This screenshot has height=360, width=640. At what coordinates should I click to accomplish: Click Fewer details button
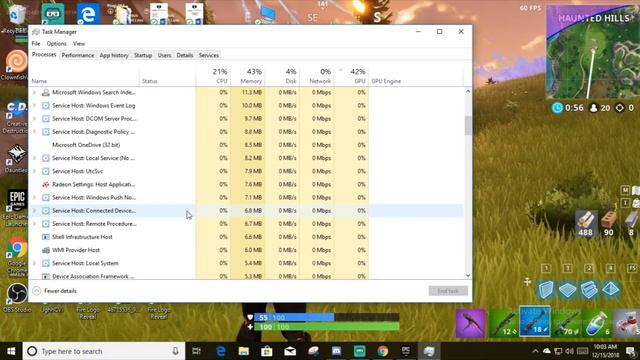coord(55,291)
